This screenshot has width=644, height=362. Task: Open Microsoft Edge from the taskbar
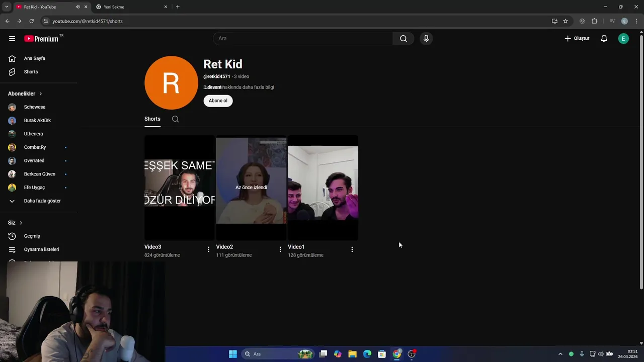[x=367, y=354]
